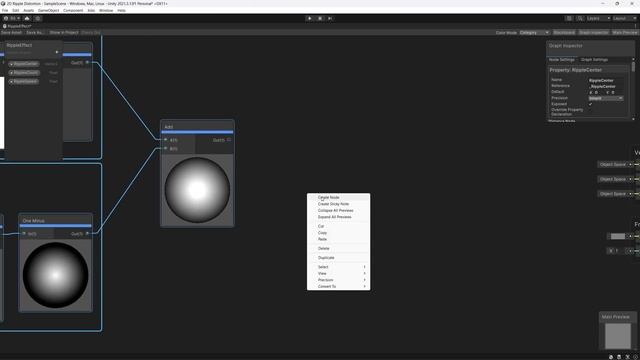Screen dimensions: 640x360
Task: Choose Expand All Previews
Action: pyautogui.click(x=338, y=217)
